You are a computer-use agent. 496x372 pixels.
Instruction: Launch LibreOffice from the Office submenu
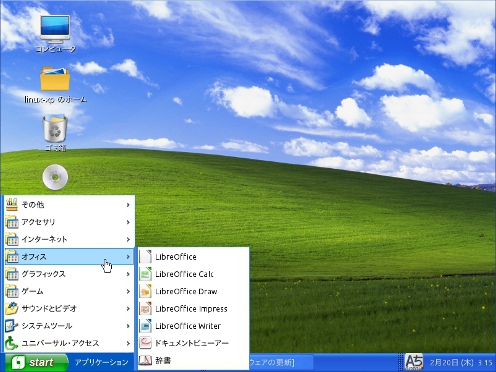[194, 257]
